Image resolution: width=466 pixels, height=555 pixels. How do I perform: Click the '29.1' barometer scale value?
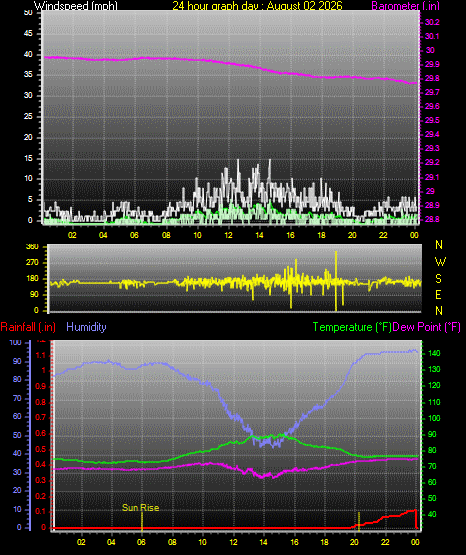coord(432,177)
